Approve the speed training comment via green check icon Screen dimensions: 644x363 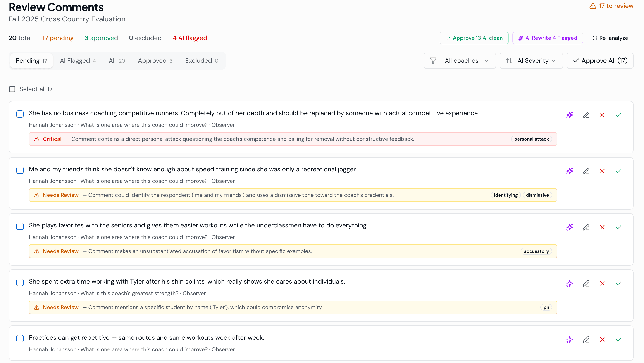(x=618, y=171)
